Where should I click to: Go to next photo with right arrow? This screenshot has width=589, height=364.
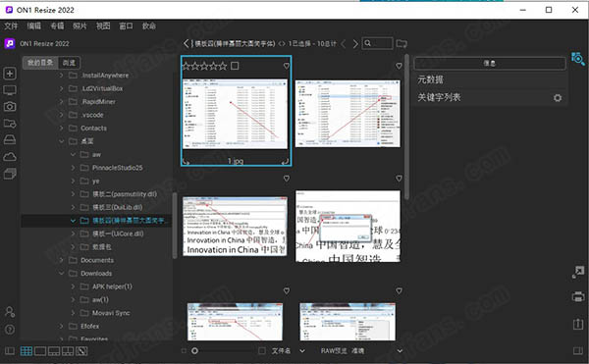(355, 44)
